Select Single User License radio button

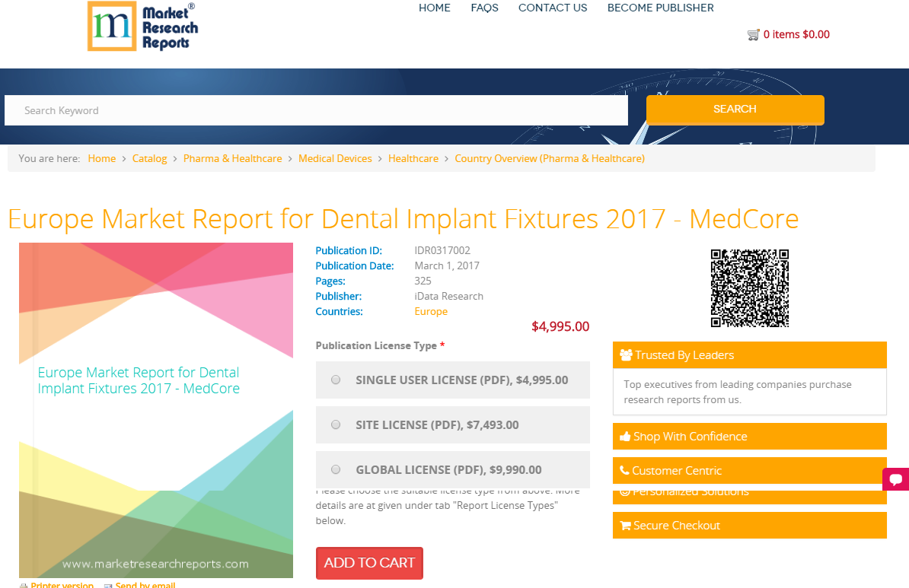(x=336, y=380)
